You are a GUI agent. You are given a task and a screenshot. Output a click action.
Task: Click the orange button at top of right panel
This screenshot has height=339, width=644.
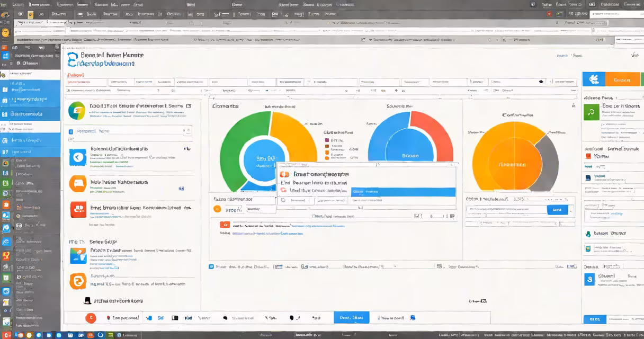[x=622, y=80]
